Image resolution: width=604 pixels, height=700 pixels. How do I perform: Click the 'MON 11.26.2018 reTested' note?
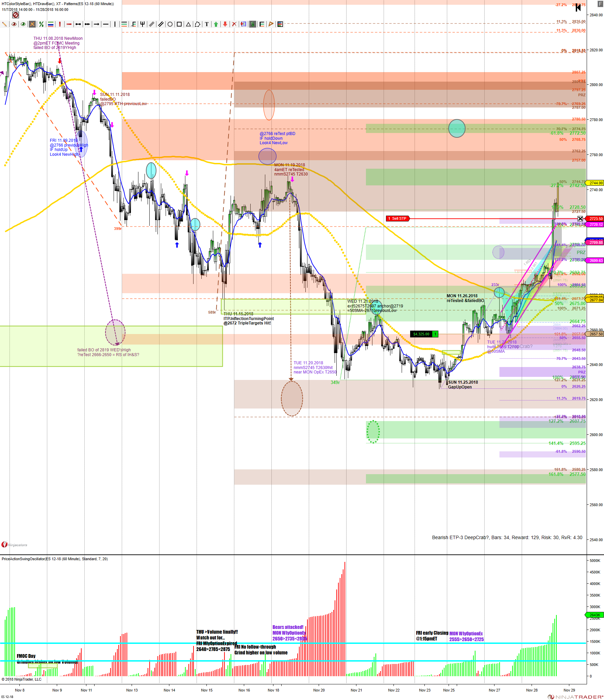point(465,298)
